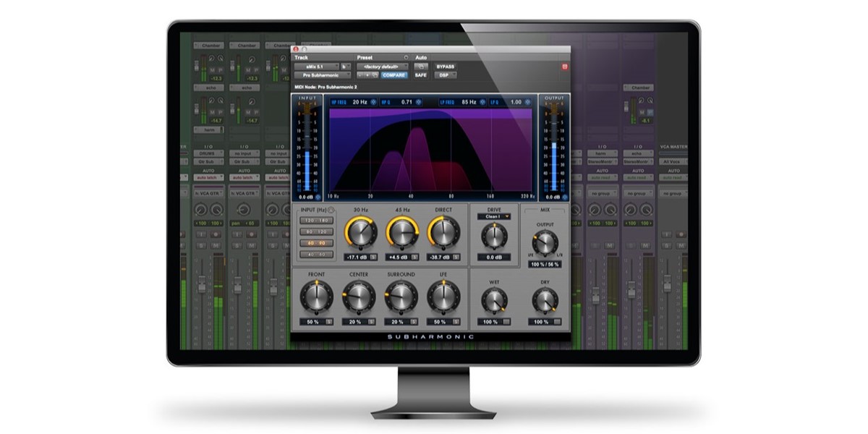Click the frequency response graph display

point(432,150)
